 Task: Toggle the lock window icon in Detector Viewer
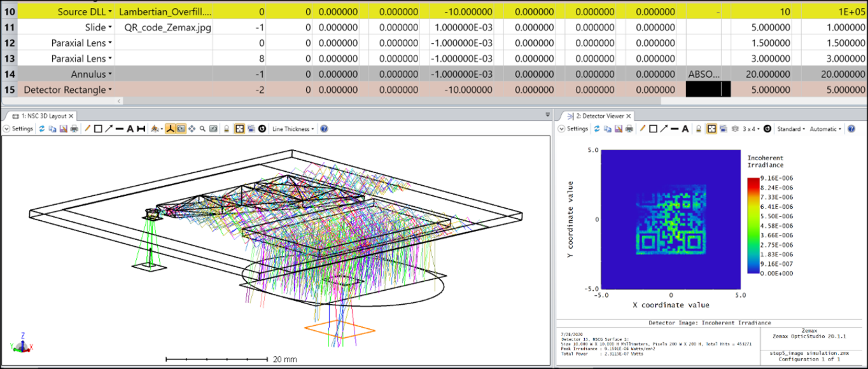698,129
